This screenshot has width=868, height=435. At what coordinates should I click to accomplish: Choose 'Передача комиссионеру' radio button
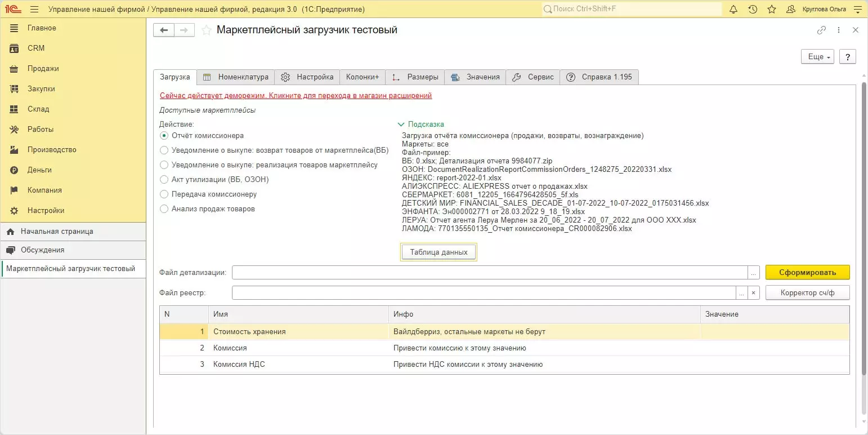coord(164,194)
